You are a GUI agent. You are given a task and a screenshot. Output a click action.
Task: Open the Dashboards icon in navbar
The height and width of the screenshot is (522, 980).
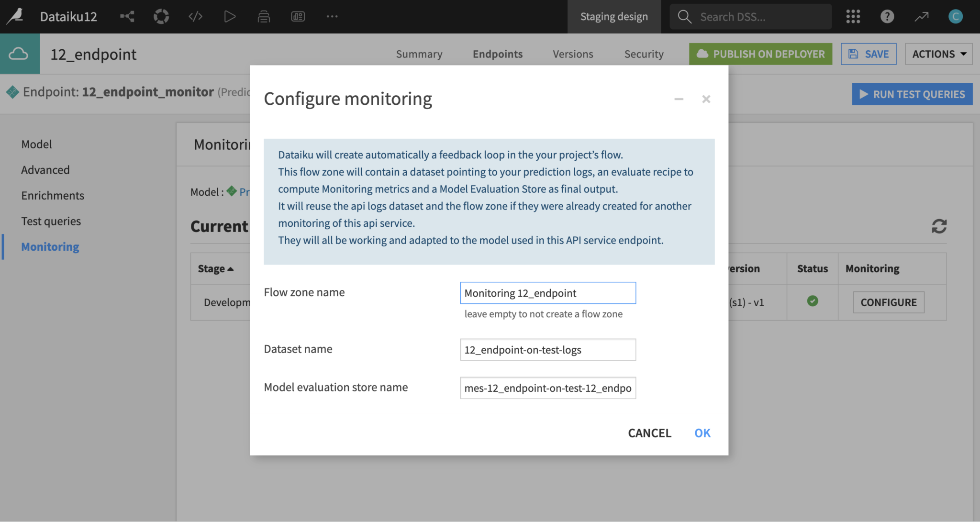[298, 16]
